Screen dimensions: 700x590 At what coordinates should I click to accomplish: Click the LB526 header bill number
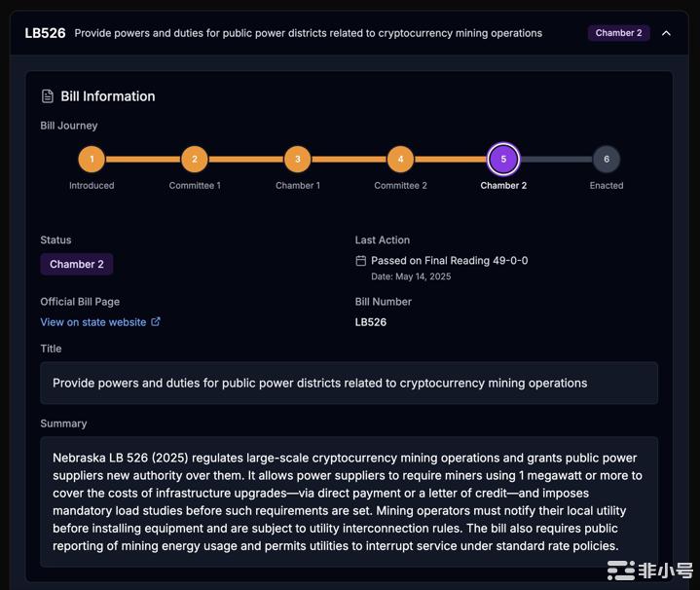[45, 33]
